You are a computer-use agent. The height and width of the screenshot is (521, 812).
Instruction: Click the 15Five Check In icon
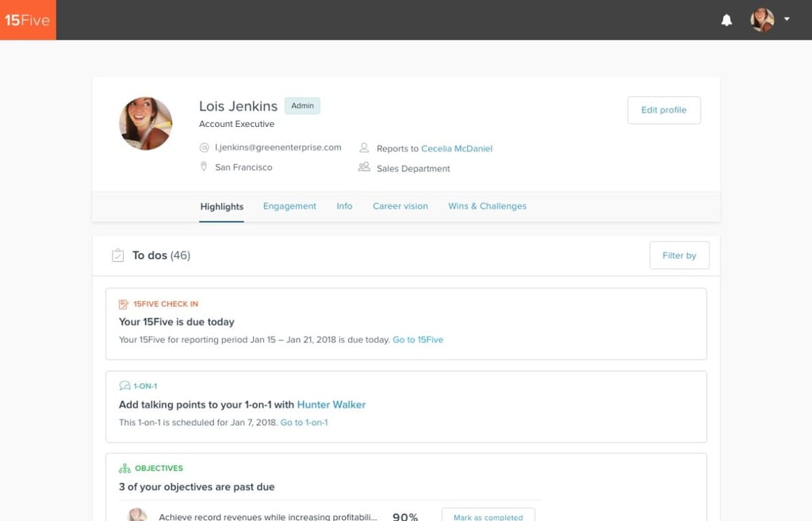(x=124, y=304)
